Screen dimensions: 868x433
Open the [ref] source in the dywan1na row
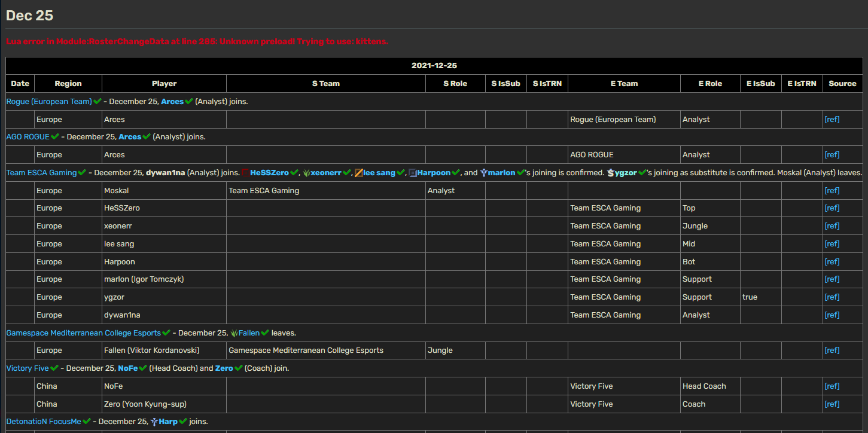832,315
